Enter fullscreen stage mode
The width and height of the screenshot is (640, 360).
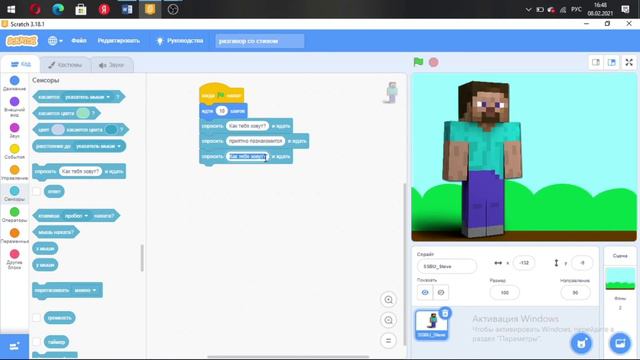coord(629,62)
